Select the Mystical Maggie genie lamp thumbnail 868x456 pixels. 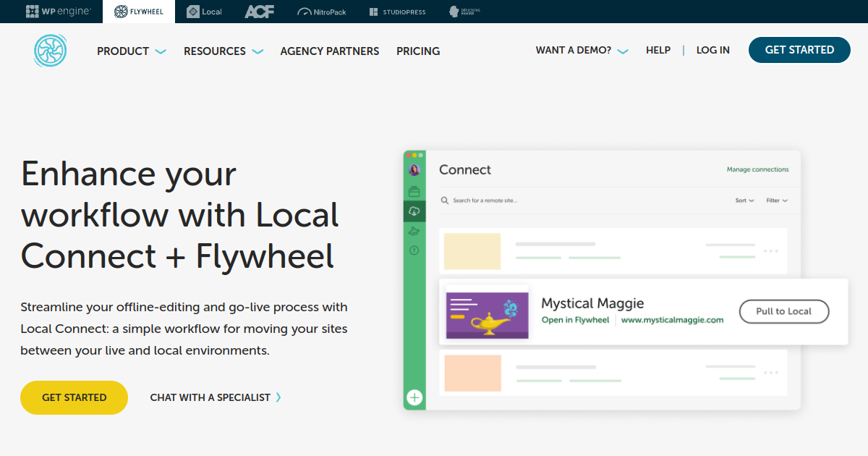(487, 316)
